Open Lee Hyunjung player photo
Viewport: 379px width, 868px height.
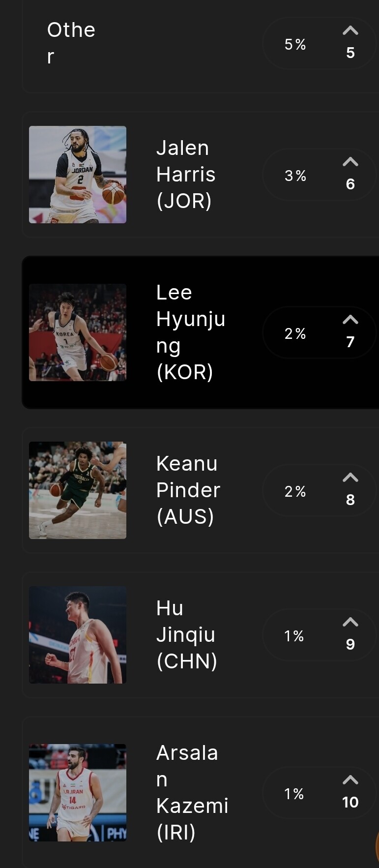click(78, 332)
